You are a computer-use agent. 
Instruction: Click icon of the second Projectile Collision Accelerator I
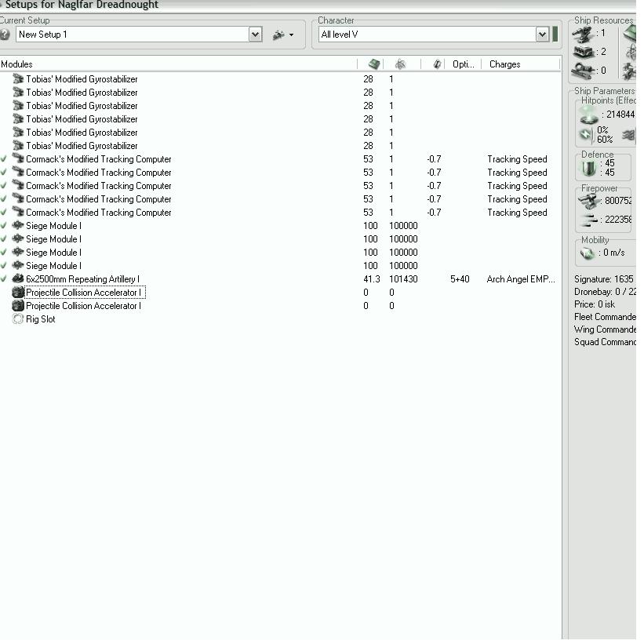pyautogui.click(x=18, y=305)
